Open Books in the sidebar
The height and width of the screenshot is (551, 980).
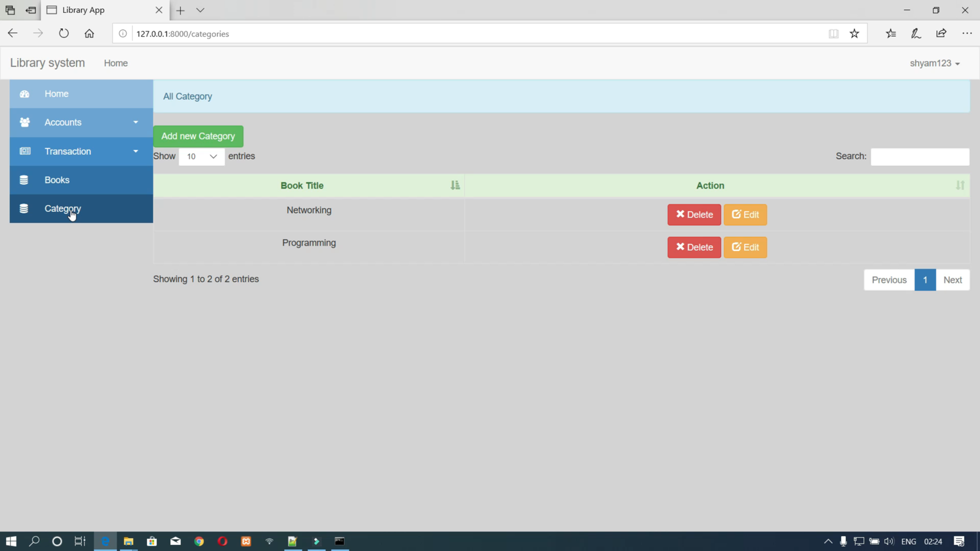coord(57,180)
